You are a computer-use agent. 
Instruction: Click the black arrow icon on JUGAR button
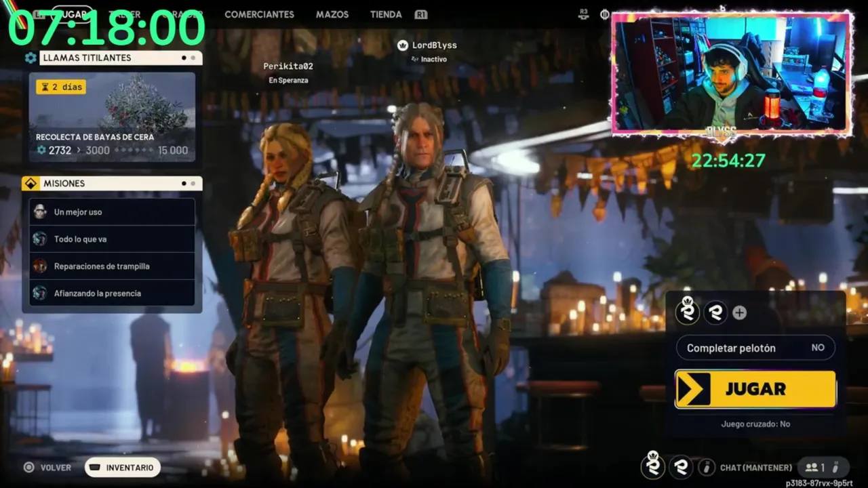(x=693, y=389)
